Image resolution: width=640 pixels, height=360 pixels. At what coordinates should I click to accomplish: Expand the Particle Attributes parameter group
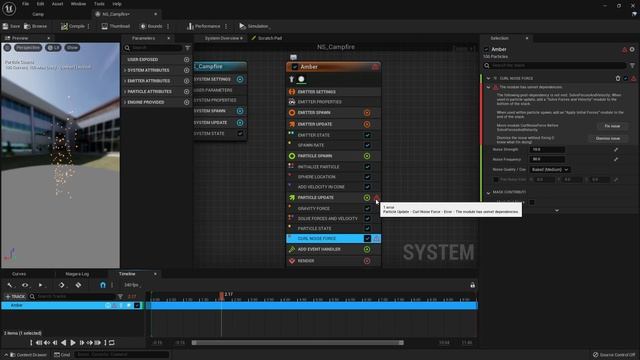(125, 91)
